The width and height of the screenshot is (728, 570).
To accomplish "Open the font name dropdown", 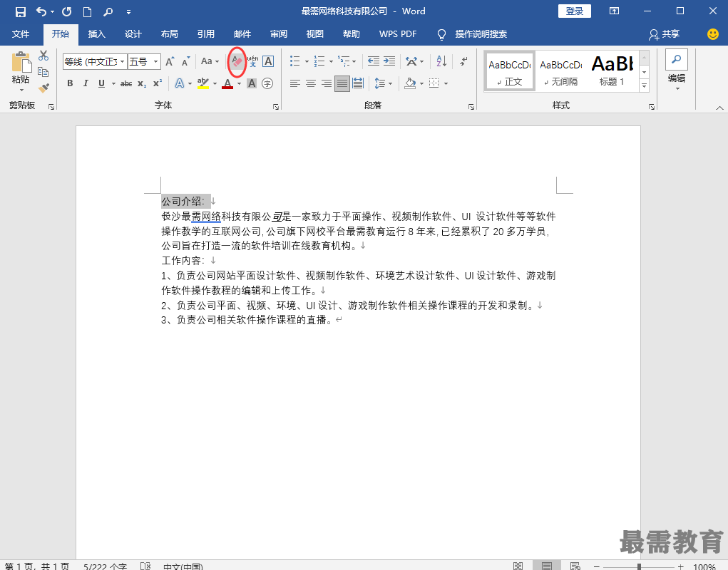I will (122, 62).
